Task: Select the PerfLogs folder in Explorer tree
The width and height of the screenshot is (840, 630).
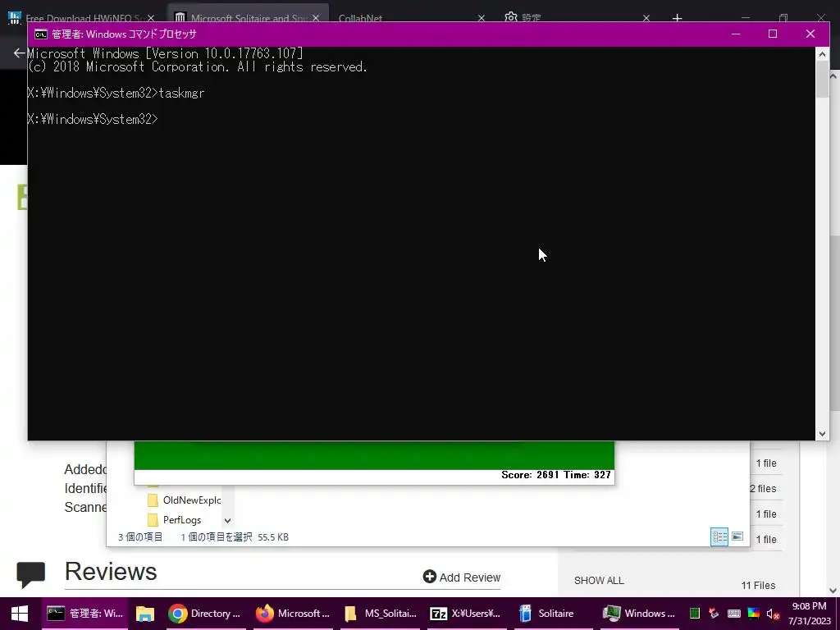Action: coord(176,519)
